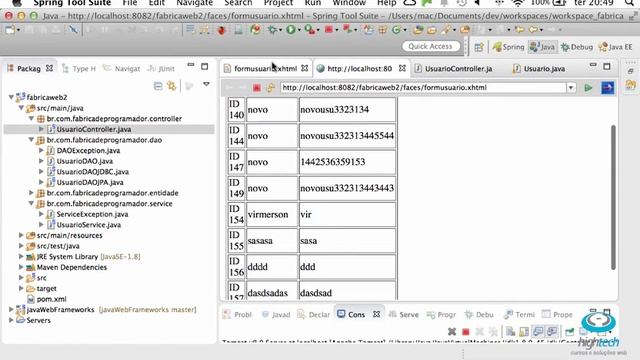Screen dimensions: 640x360
Task: Click table cell '1442536359153'
Action: pyautogui.click(x=347, y=162)
